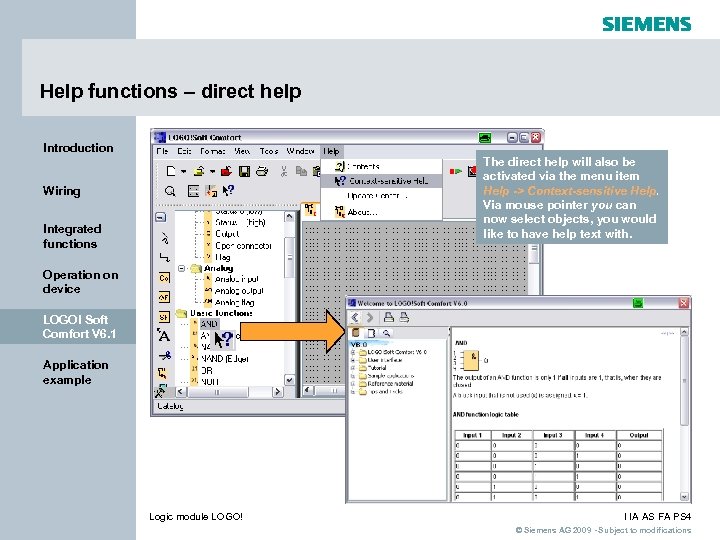Click the Forward arrow in help window
Image resolution: width=720 pixels, height=540 pixels.
pos(370,317)
